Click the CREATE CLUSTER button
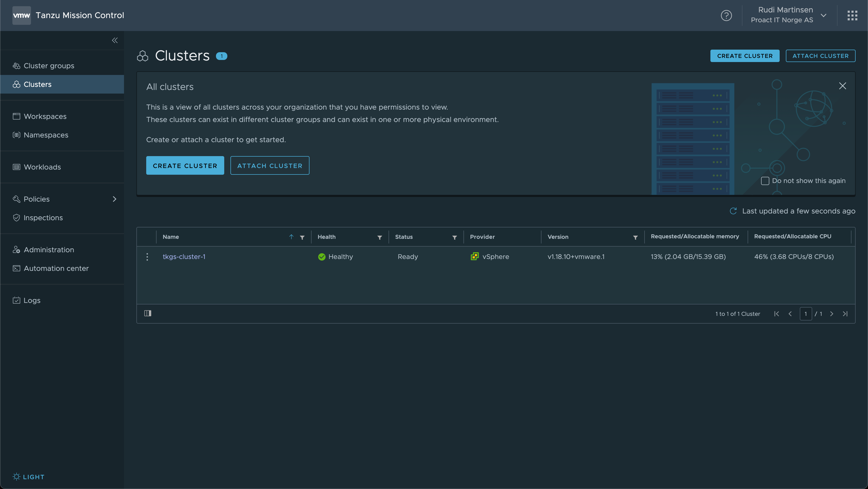Screen dimensions: 868x489 pos(745,56)
